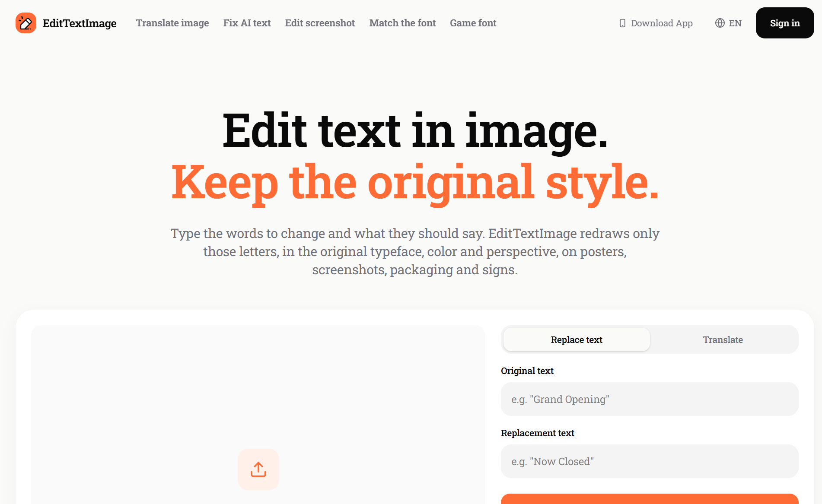Open the Translate image page
This screenshot has height=504, width=822.
coord(172,23)
